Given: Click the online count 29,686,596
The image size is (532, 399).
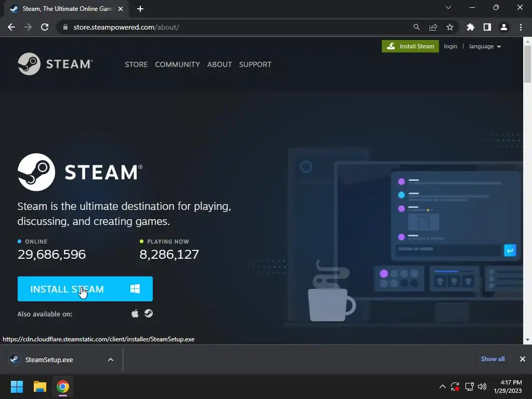Looking at the screenshot, I should point(51,254).
